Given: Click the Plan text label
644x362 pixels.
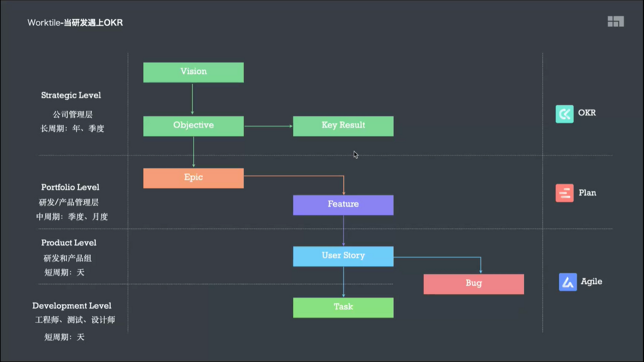Looking at the screenshot, I should point(587,193).
